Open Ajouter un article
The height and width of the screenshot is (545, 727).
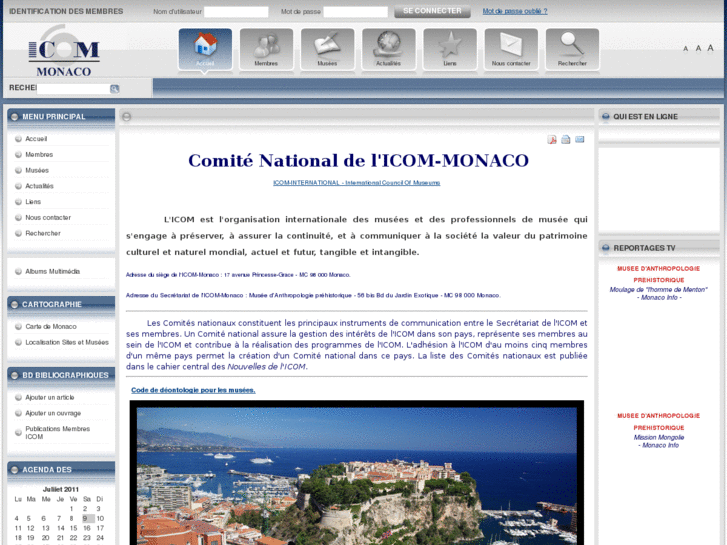(x=50, y=398)
